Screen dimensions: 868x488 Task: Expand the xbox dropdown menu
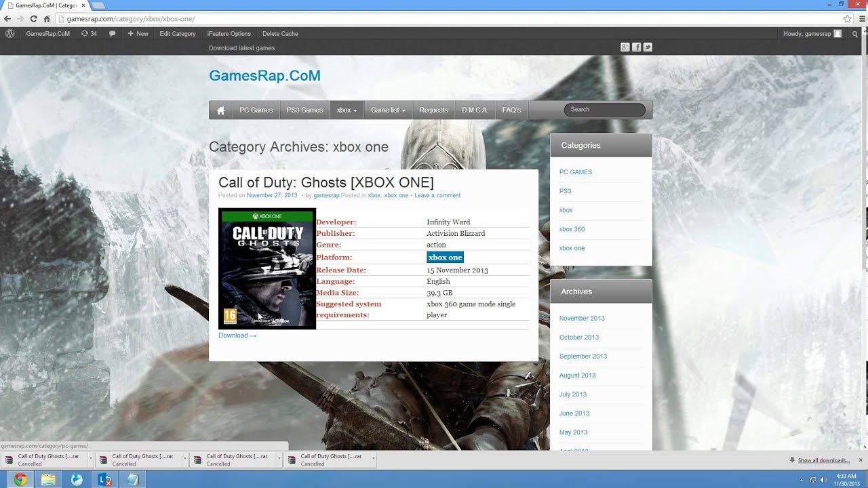tap(347, 110)
